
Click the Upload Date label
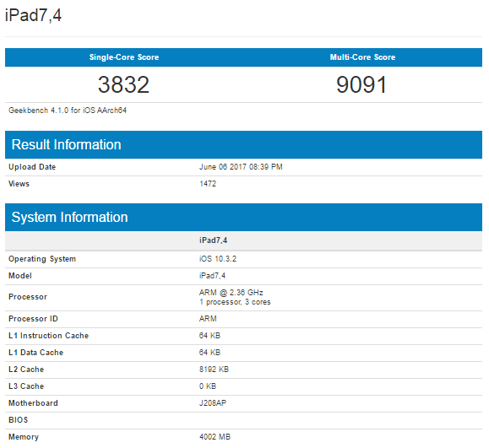32,167
